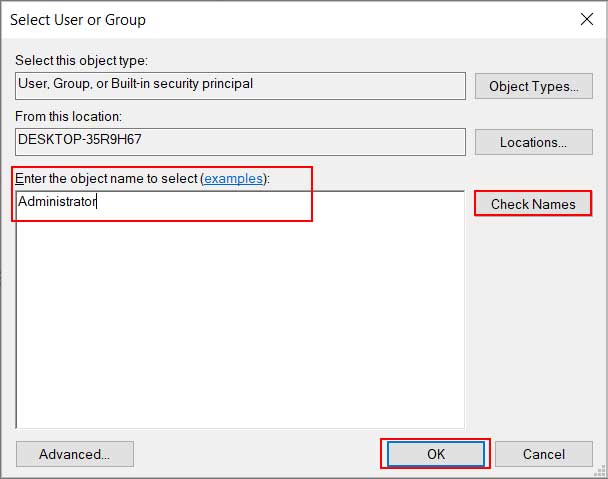The image size is (608, 479).
Task: Click the DESKTOP-35R9H67 location field
Action: click(240, 142)
